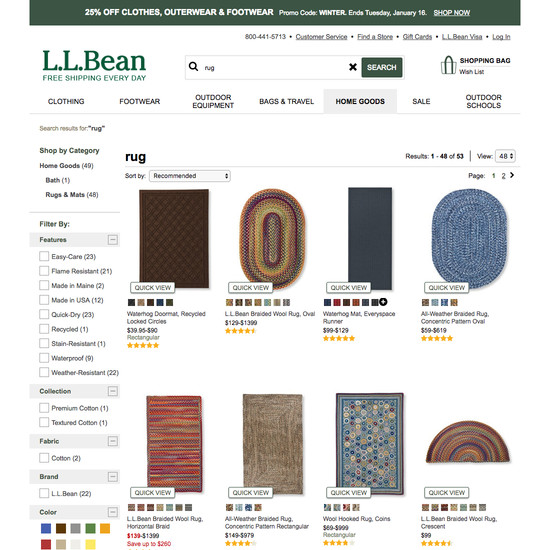Open the HOME GOODS navigation tab
Image resolution: width=550 pixels, height=550 pixels.
point(360,101)
